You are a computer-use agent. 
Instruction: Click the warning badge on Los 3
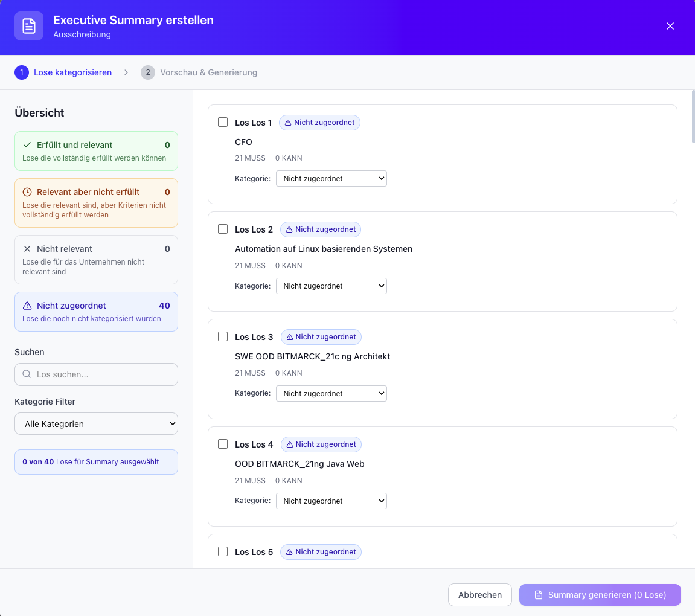click(x=321, y=337)
